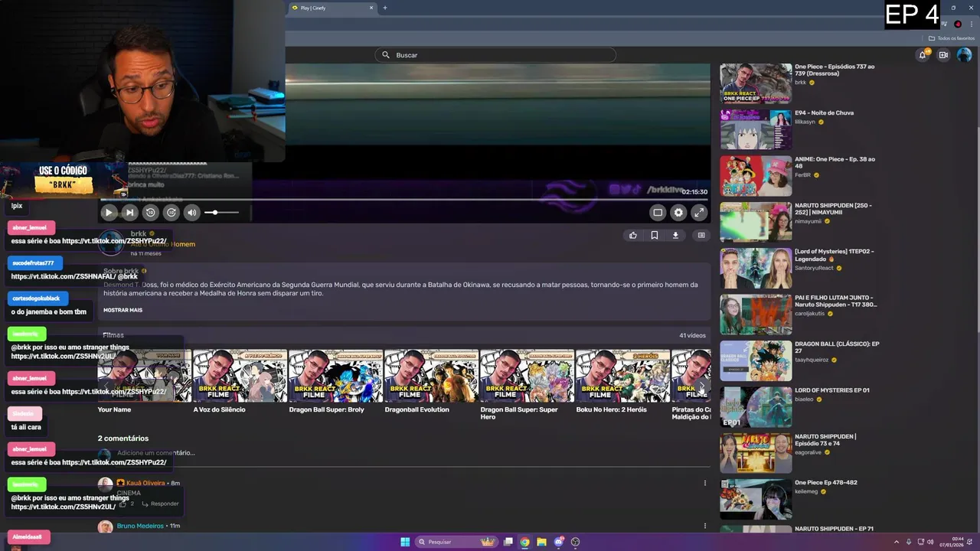Reply to Kauã Oliveira's comment

point(160,504)
